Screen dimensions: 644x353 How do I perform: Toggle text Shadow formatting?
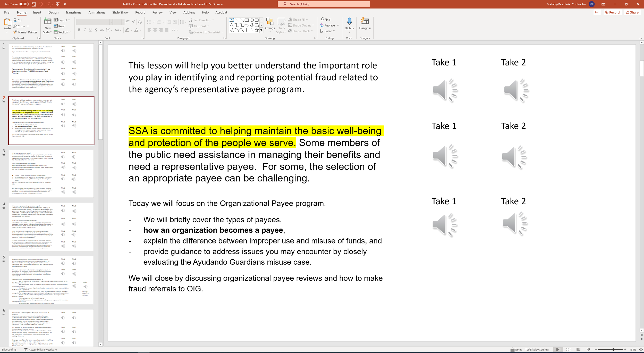[96, 30]
